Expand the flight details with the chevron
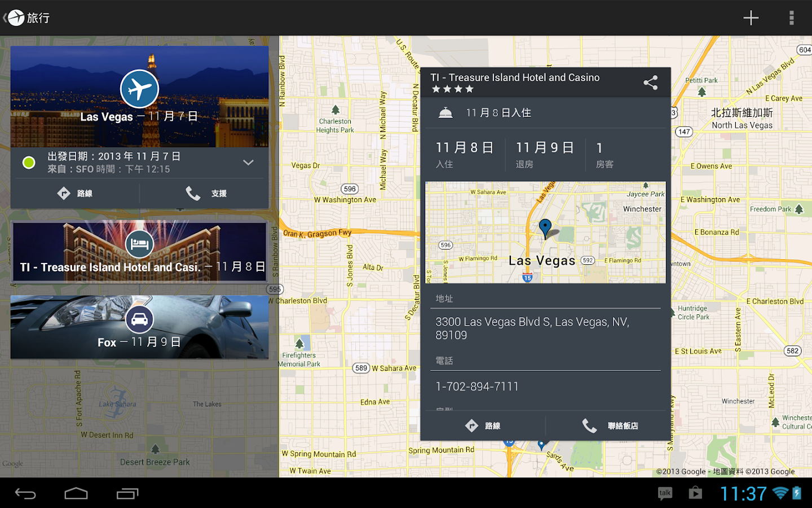 click(248, 163)
